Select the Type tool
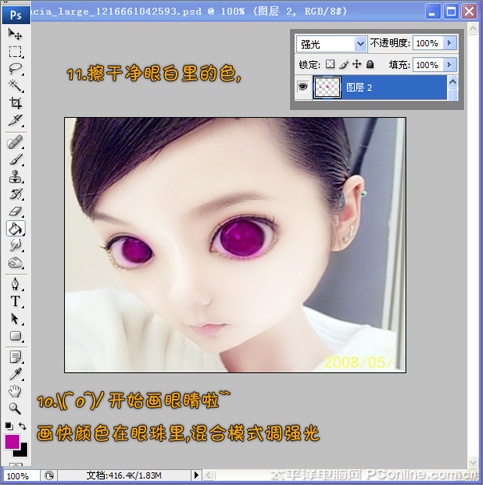 click(15, 301)
